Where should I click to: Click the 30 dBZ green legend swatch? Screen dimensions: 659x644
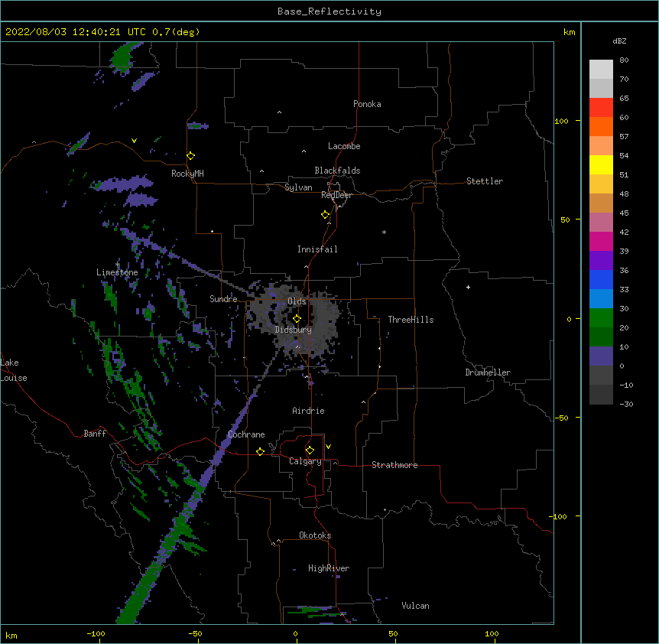click(601, 318)
